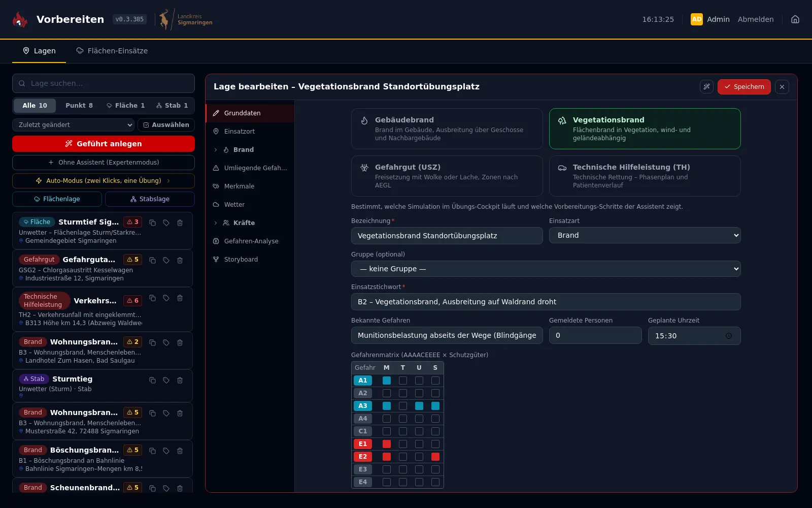Delete the Verkehrs... entry via trash icon

180,298
